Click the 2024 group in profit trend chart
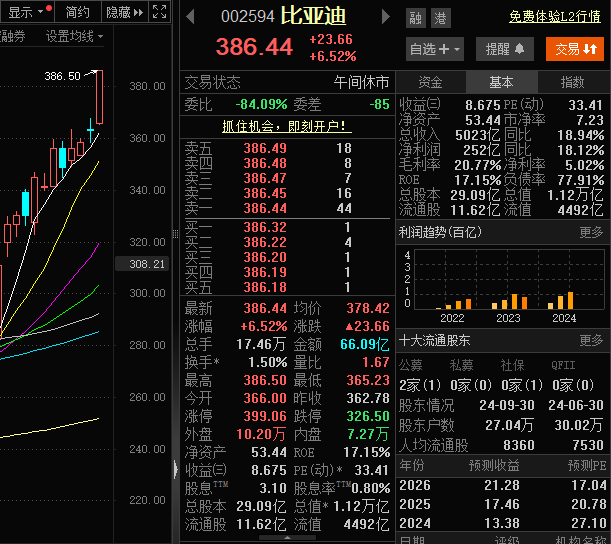Viewport: 611px width, 544px height. point(561,301)
